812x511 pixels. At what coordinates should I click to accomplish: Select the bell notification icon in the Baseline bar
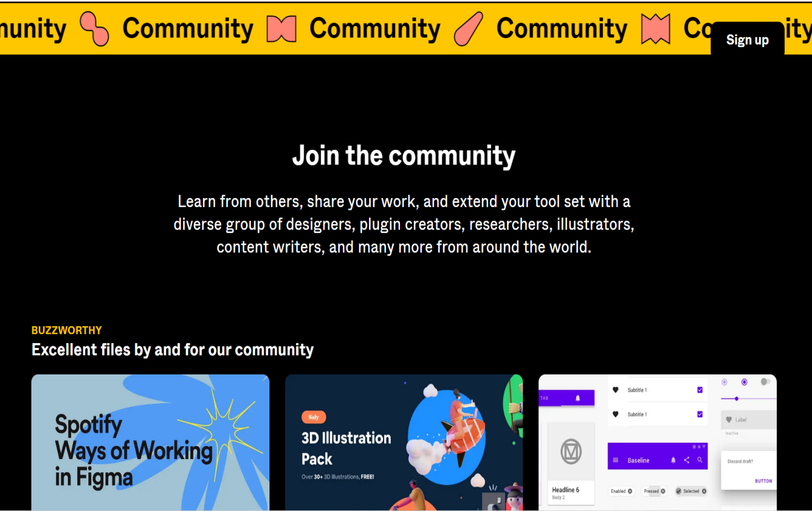[x=673, y=460]
